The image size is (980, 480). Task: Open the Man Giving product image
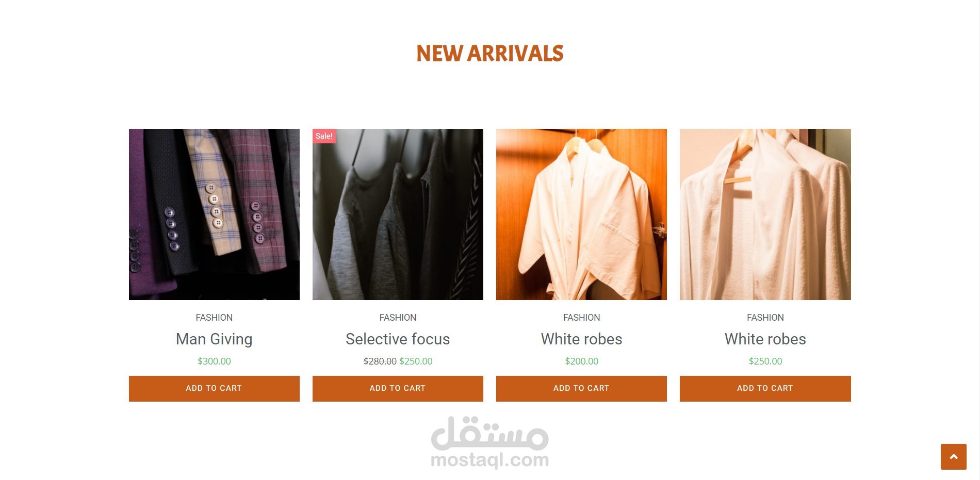click(214, 214)
